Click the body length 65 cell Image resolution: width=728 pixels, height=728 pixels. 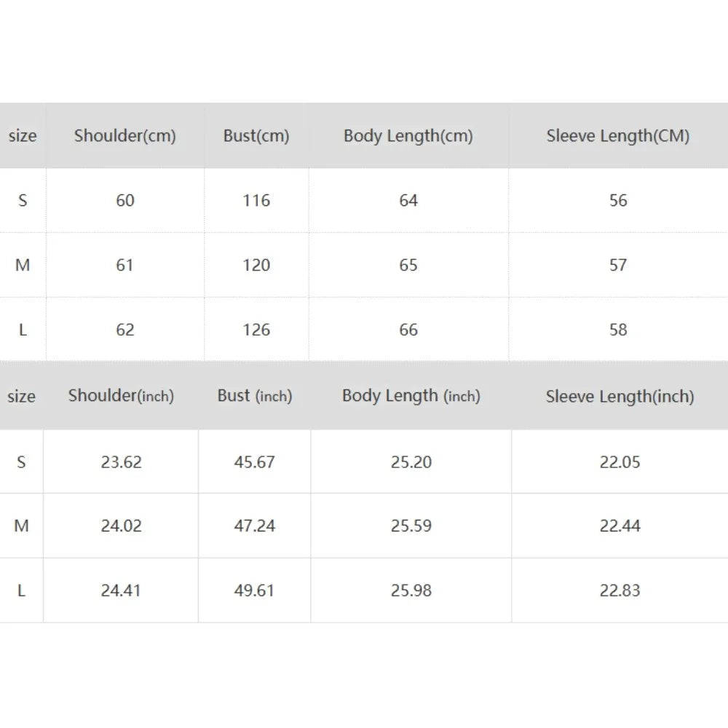pos(408,265)
